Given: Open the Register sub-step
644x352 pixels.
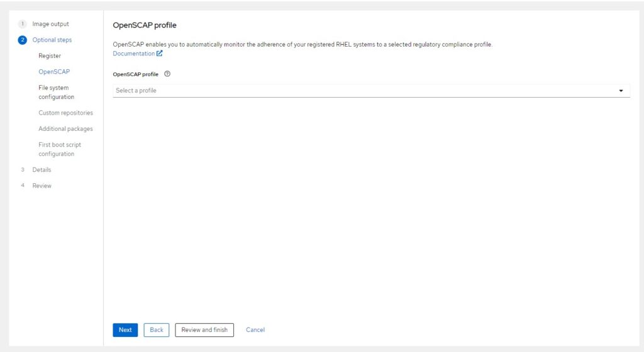Looking at the screenshot, I should tap(50, 56).
